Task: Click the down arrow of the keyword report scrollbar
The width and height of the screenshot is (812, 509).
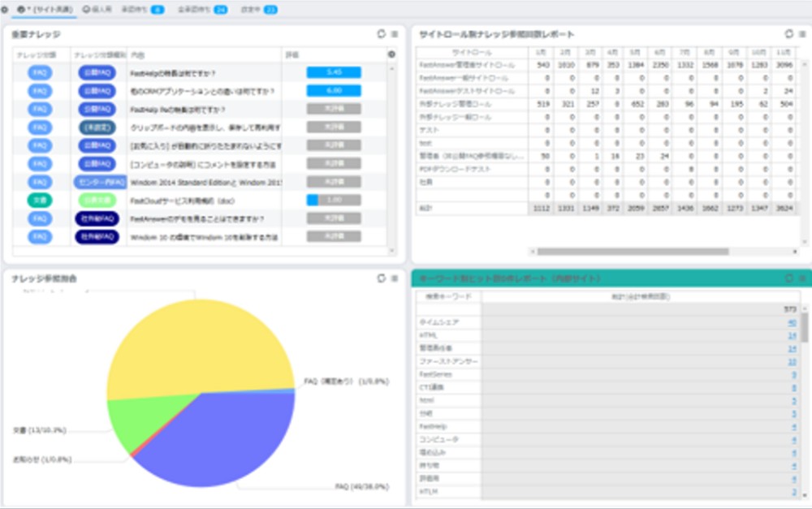Action: (804, 495)
